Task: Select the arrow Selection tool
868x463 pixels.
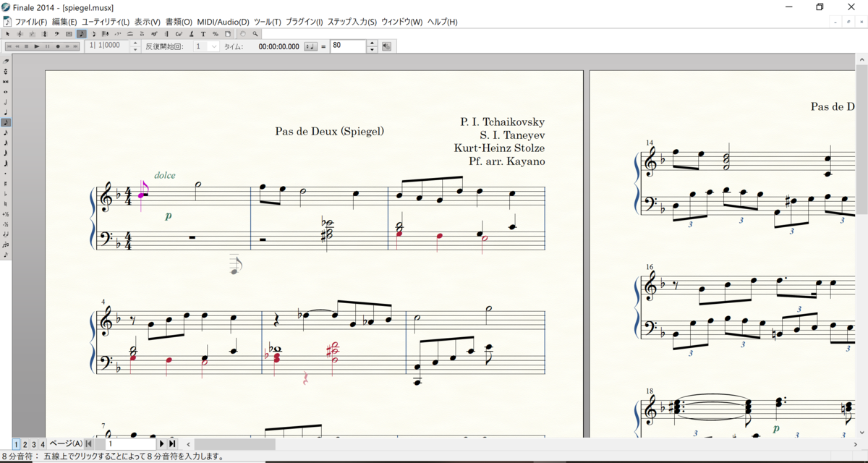Action: tap(8, 34)
